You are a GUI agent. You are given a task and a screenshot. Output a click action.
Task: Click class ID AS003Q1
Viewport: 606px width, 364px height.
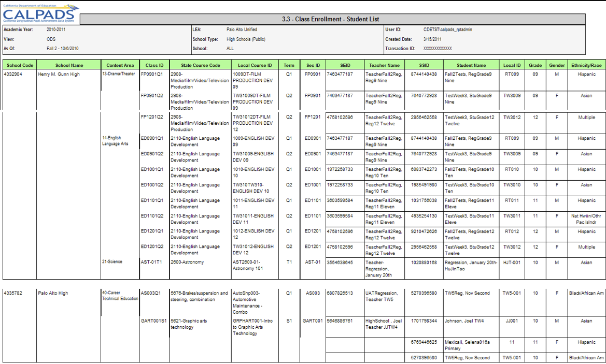coord(151,293)
